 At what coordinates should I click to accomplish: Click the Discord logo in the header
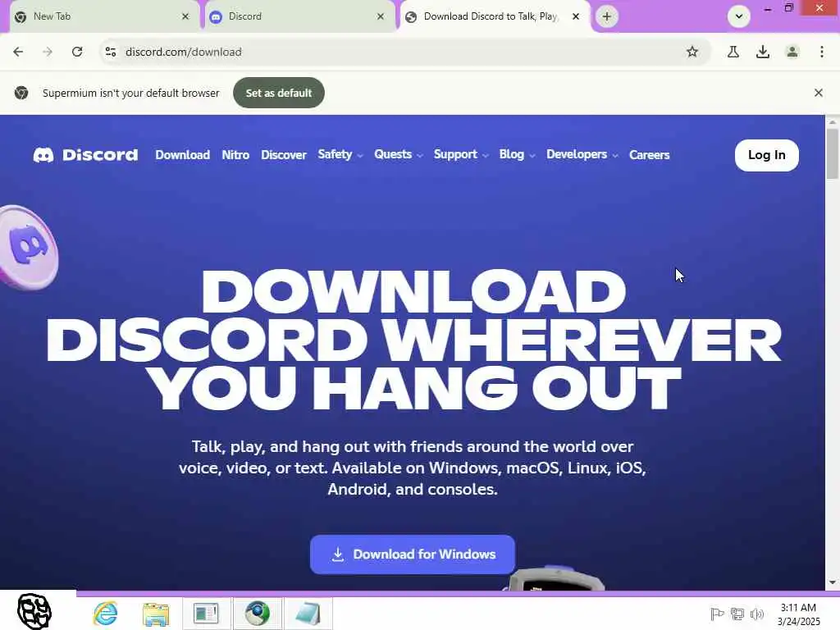(85, 155)
